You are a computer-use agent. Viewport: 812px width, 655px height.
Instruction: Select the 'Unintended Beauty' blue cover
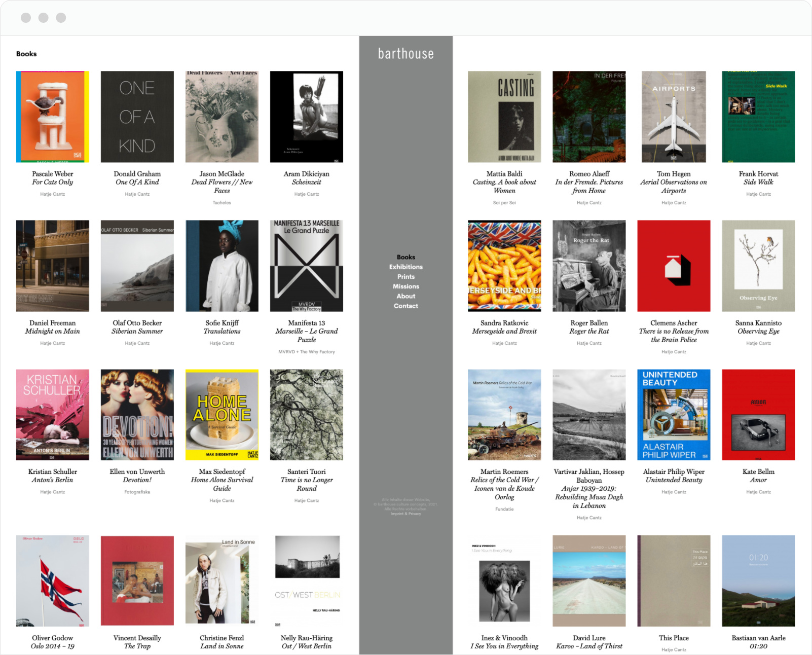(x=674, y=414)
